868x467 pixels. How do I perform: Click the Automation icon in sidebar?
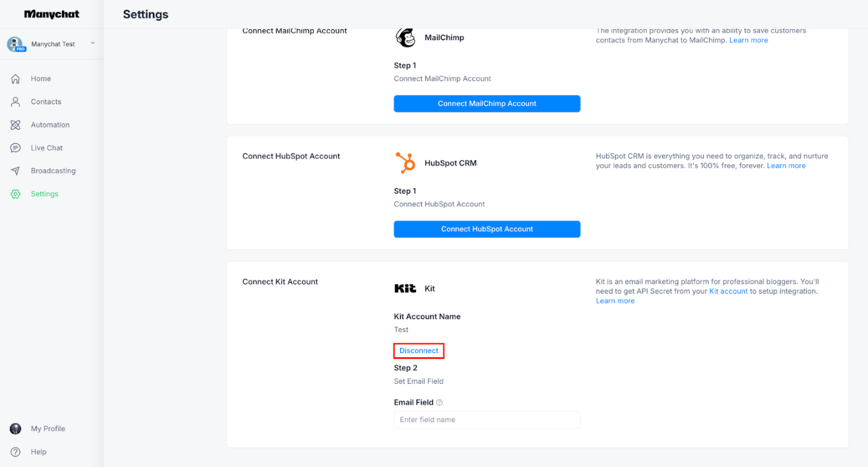click(x=16, y=125)
